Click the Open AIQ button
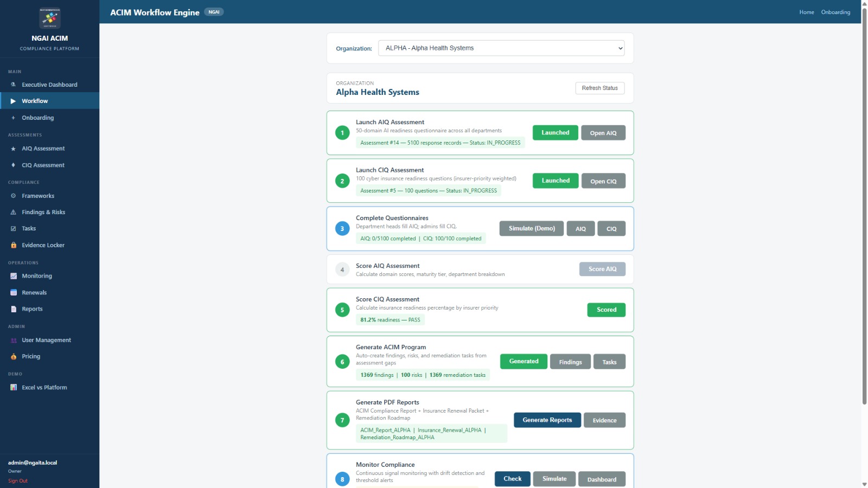868x488 pixels. point(603,133)
